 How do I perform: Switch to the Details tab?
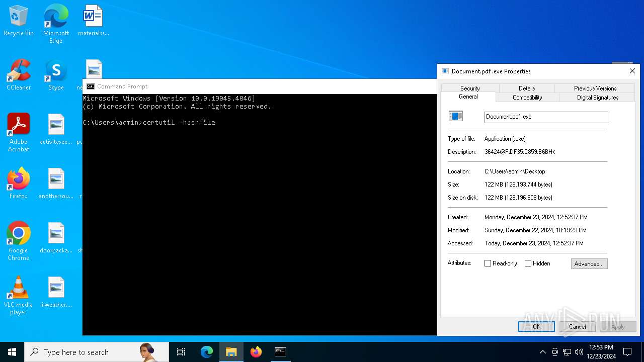pyautogui.click(x=527, y=88)
